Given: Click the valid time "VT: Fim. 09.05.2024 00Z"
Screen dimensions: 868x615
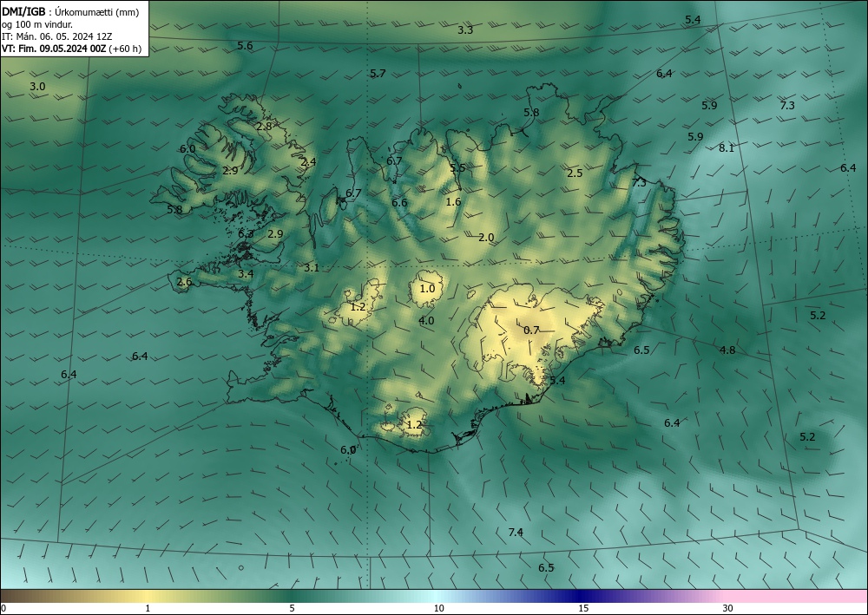Looking at the screenshot, I should (x=54, y=49).
